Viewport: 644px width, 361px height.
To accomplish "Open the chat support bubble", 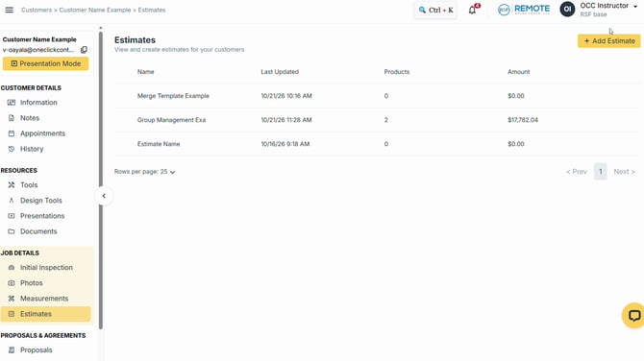I will tap(633, 316).
